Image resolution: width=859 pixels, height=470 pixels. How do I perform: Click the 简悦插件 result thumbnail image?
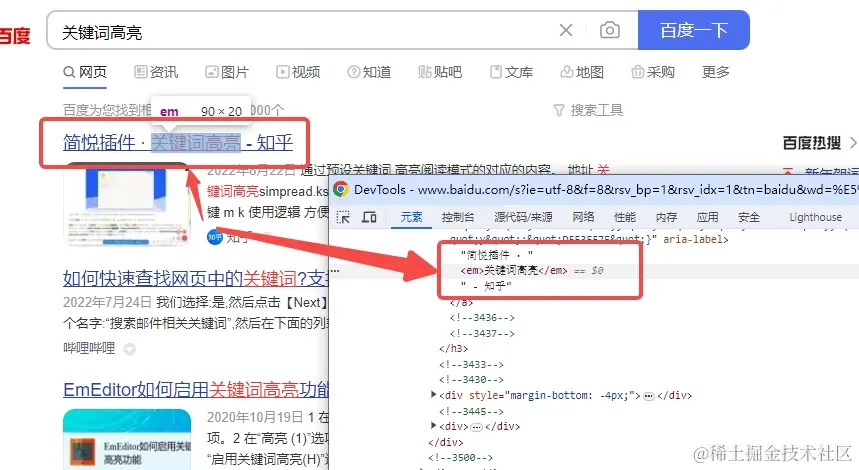[x=127, y=204]
